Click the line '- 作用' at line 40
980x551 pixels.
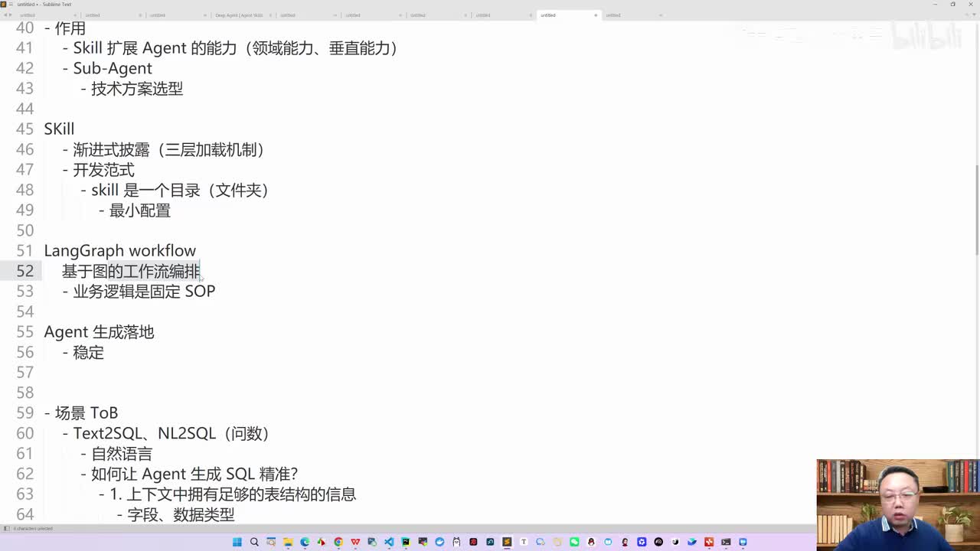click(65, 28)
